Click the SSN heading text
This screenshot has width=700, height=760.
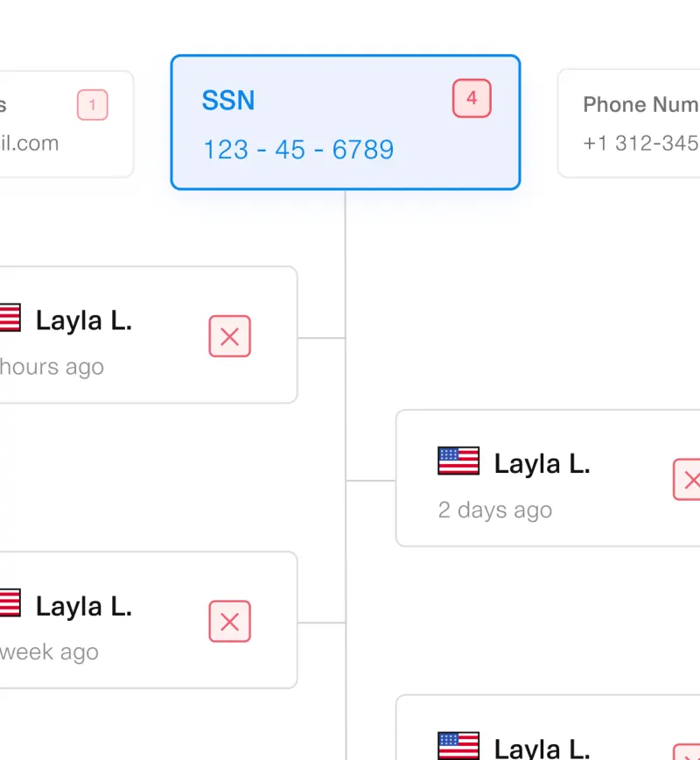coord(228,101)
